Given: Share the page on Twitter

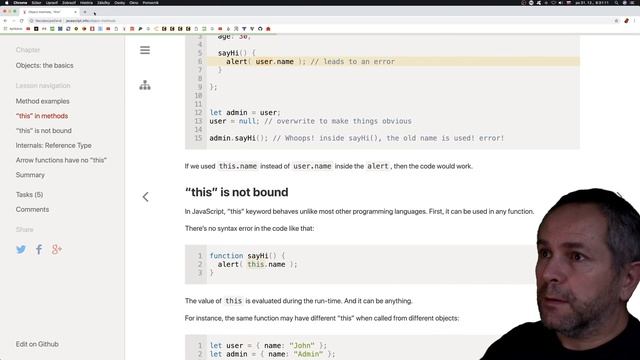Looking at the screenshot, I should coord(21,249).
